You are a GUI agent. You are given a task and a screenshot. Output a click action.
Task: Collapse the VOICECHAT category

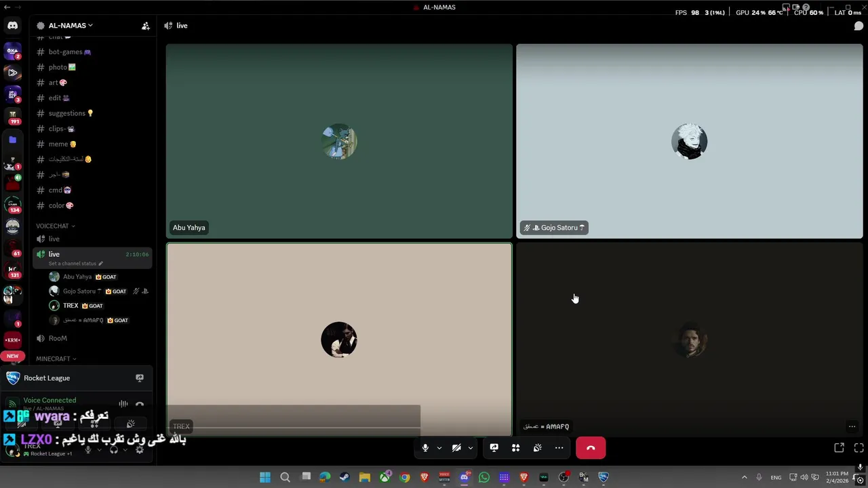click(55, 226)
